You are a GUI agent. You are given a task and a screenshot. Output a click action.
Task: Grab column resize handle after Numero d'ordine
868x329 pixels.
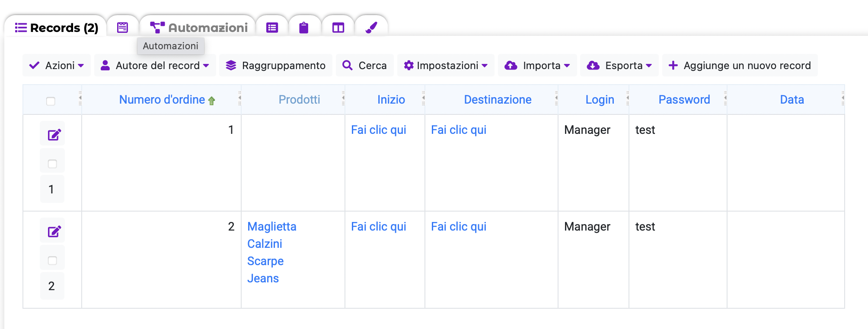[239, 99]
